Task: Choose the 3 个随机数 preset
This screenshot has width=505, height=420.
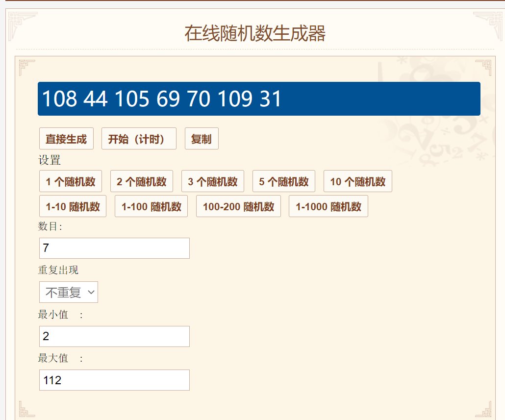Action: coord(213,181)
